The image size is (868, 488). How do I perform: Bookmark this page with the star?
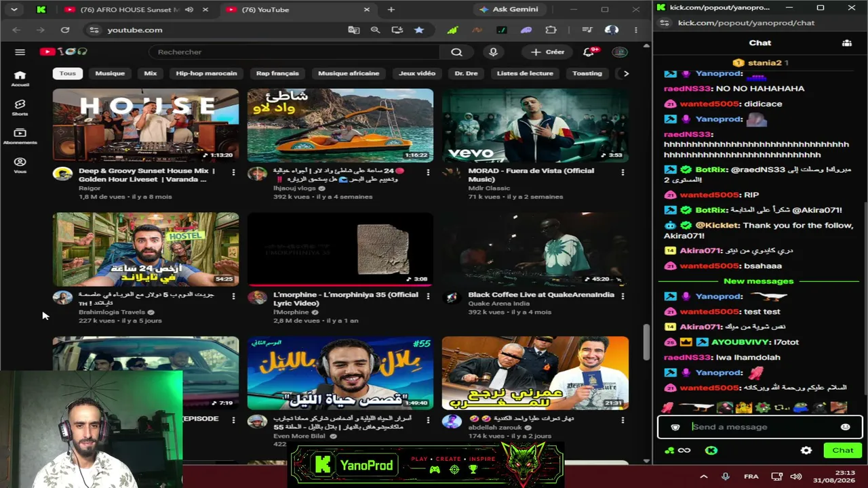pos(419,30)
